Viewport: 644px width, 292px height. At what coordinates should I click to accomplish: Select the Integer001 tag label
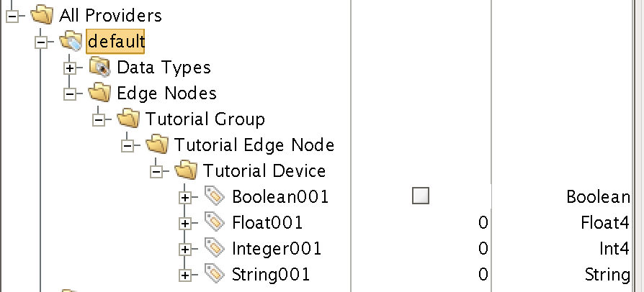pyautogui.click(x=277, y=249)
